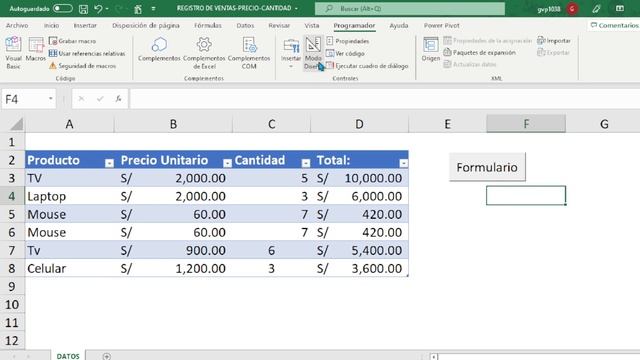Image resolution: width=640 pixels, height=360 pixels.
Task: Open Complementos de Excel
Action: coord(204,53)
